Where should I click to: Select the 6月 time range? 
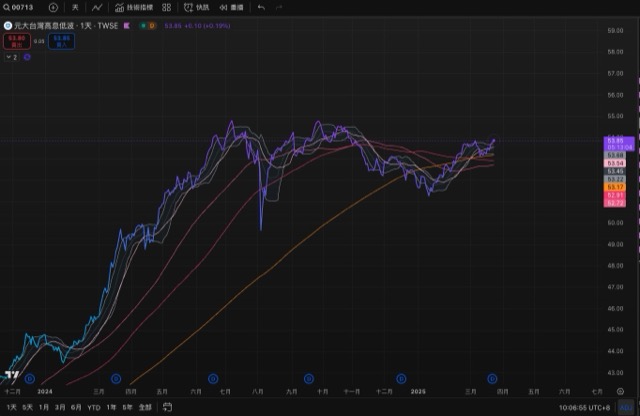(x=76, y=407)
